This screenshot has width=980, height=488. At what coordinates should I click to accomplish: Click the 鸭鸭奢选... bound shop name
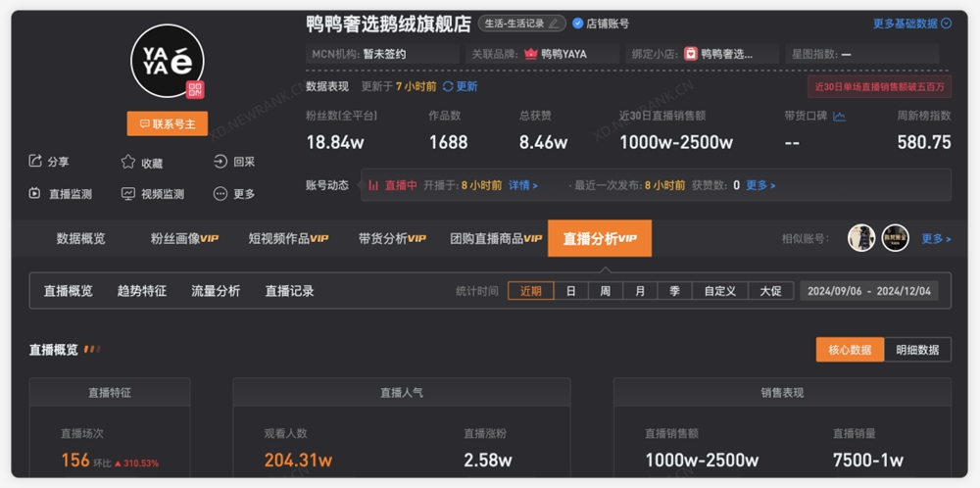click(x=727, y=54)
